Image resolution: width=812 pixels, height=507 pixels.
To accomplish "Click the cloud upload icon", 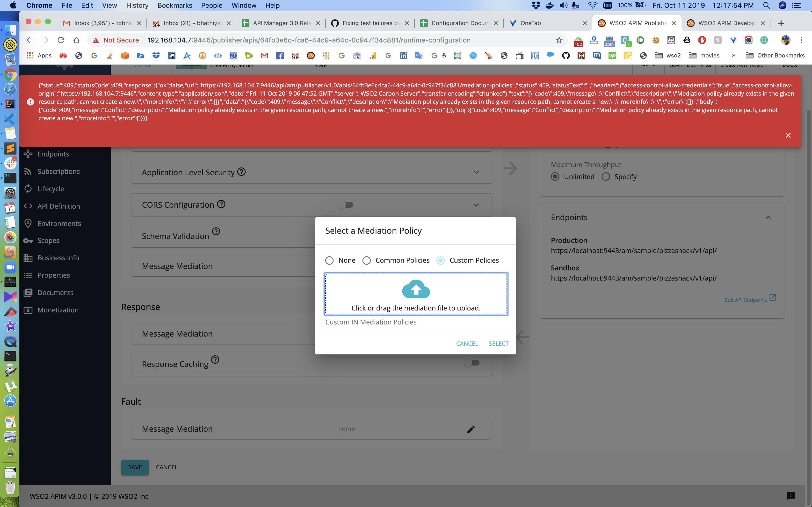I will point(416,289).
